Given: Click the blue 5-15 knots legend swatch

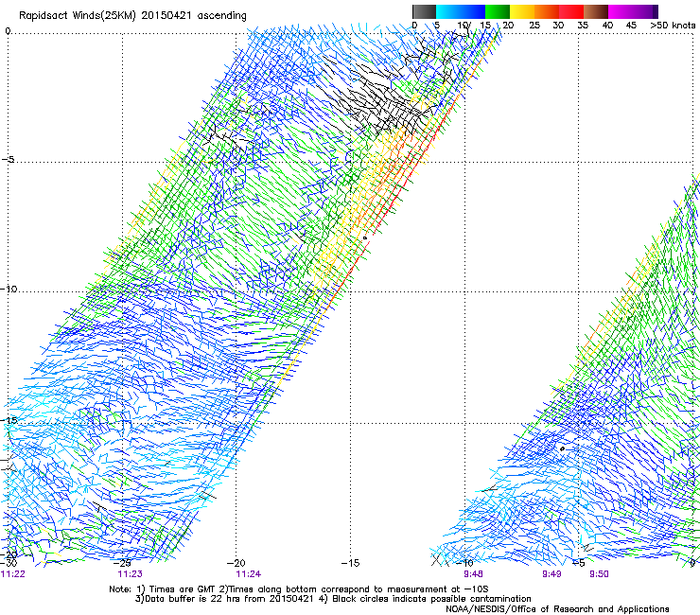Looking at the screenshot, I should (x=461, y=11).
